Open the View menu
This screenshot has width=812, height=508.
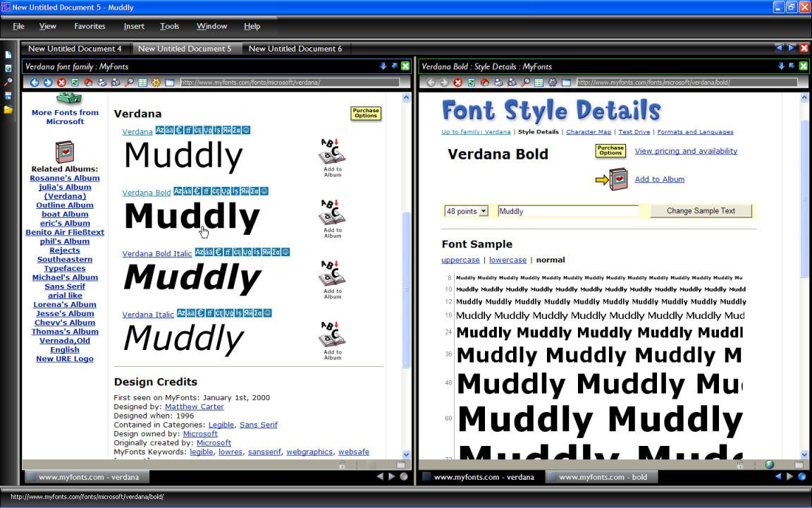coord(48,26)
